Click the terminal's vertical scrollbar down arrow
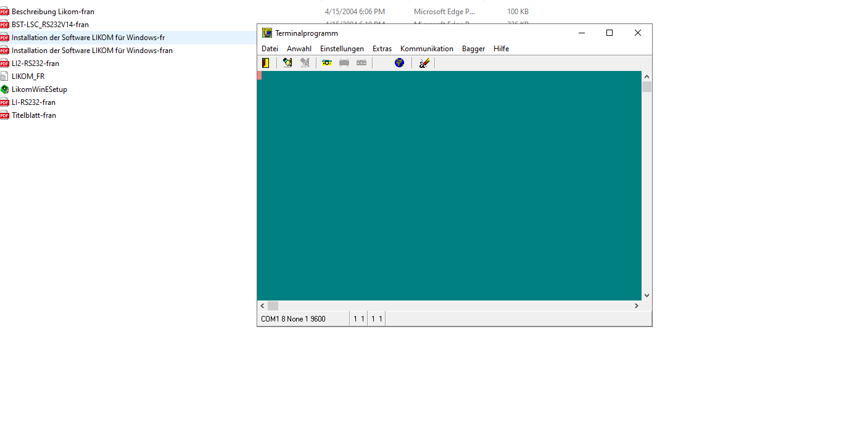Screen dimensions: 868x448 (x=647, y=296)
